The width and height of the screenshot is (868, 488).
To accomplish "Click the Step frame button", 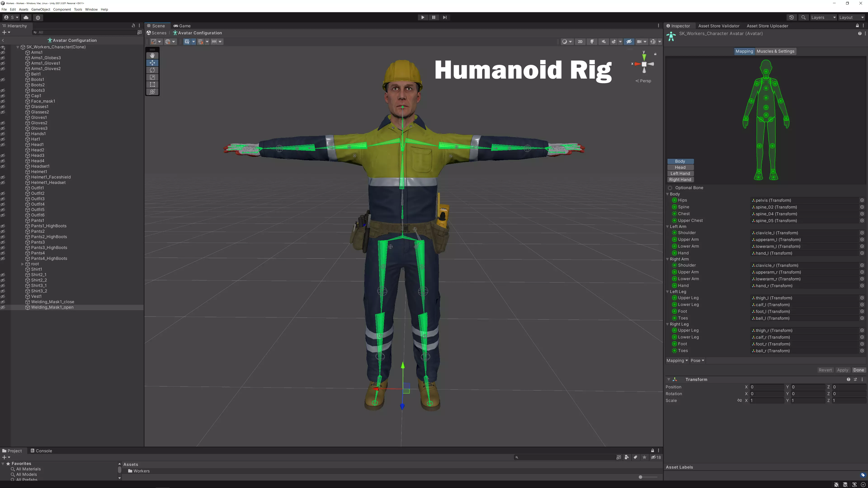I will click(445, 18).
